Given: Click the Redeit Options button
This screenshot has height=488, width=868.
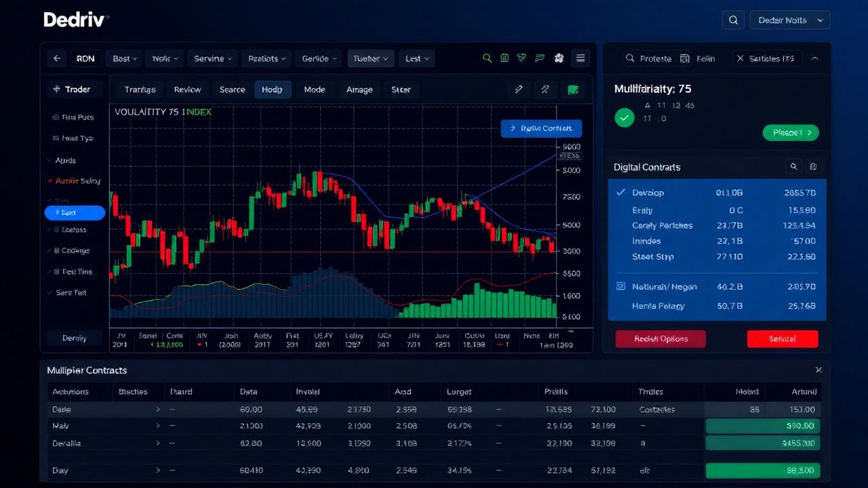Looking at the screenshot, I should (660, 339).
